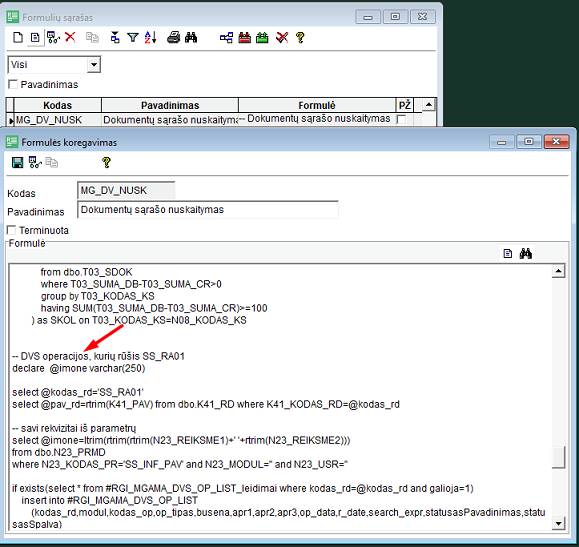Click the formula editor scroll down arrow
Image resolution: width=579 pixels, height=547 pixels.
558,523
